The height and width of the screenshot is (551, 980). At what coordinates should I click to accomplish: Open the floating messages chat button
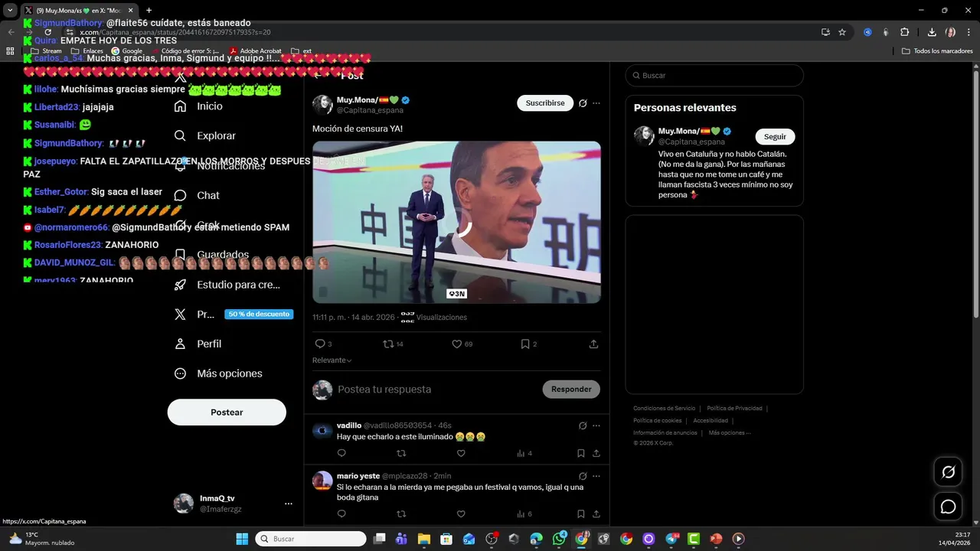click(x=948, y=507)
